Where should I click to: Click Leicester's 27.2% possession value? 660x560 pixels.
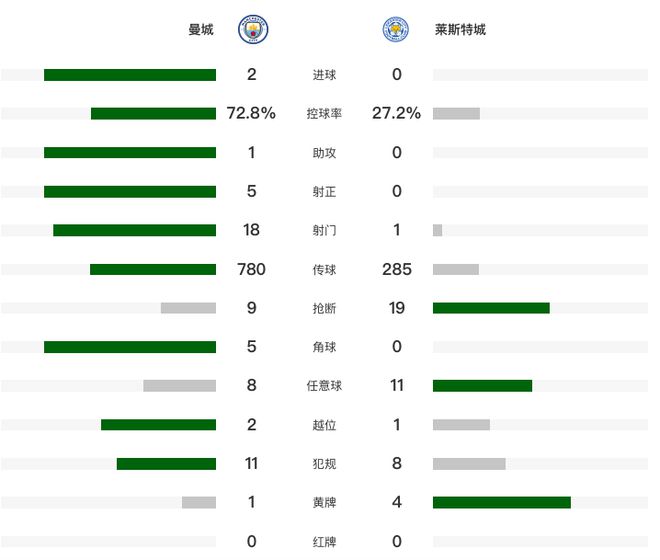(396, 114)
